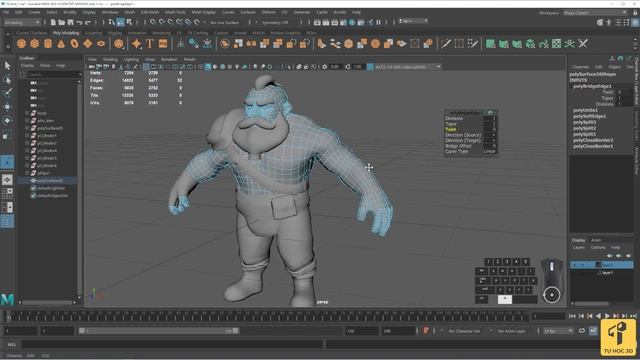The height and width of the screenshot is (360, 640).
Task: Select polySoftEdge1 input node
Action: 589,116
